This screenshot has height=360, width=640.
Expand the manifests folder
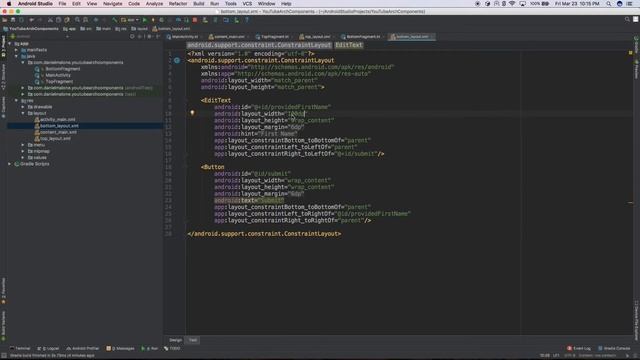[16, 50]
